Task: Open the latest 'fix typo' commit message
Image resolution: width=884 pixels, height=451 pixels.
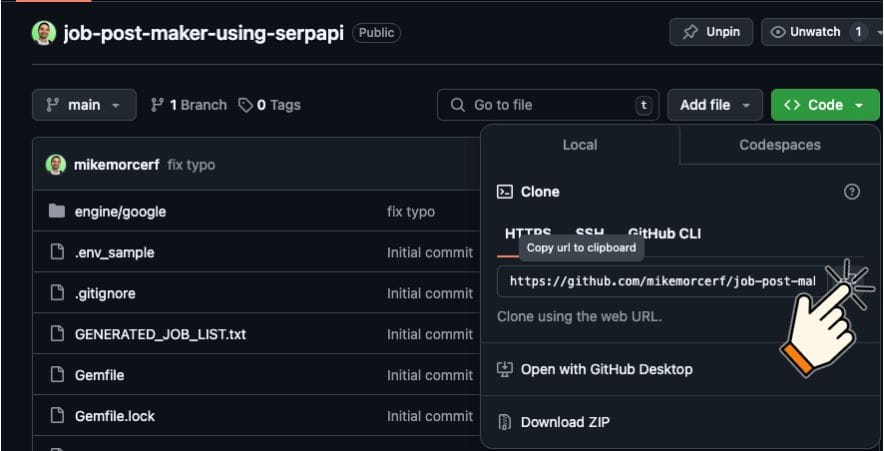Action: click(x=191, y=165)
